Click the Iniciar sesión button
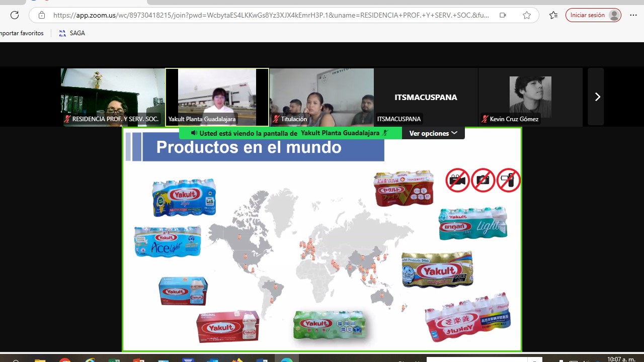The image size is (644, 362). pos(594,15)
